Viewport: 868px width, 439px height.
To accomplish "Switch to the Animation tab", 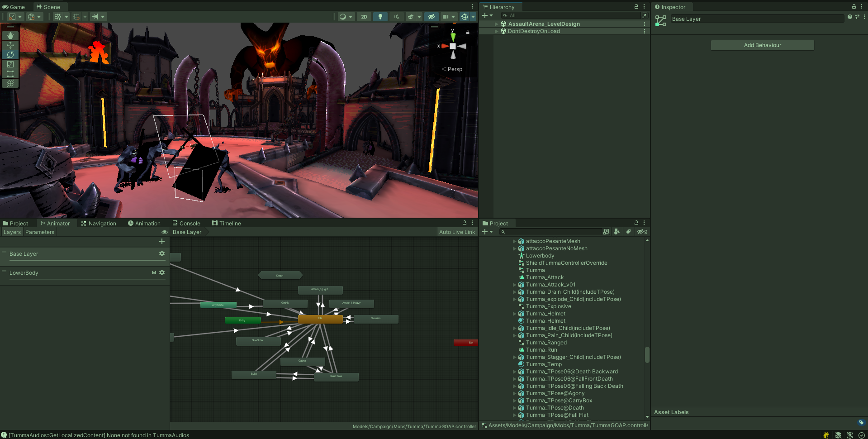I will [144, 223].
